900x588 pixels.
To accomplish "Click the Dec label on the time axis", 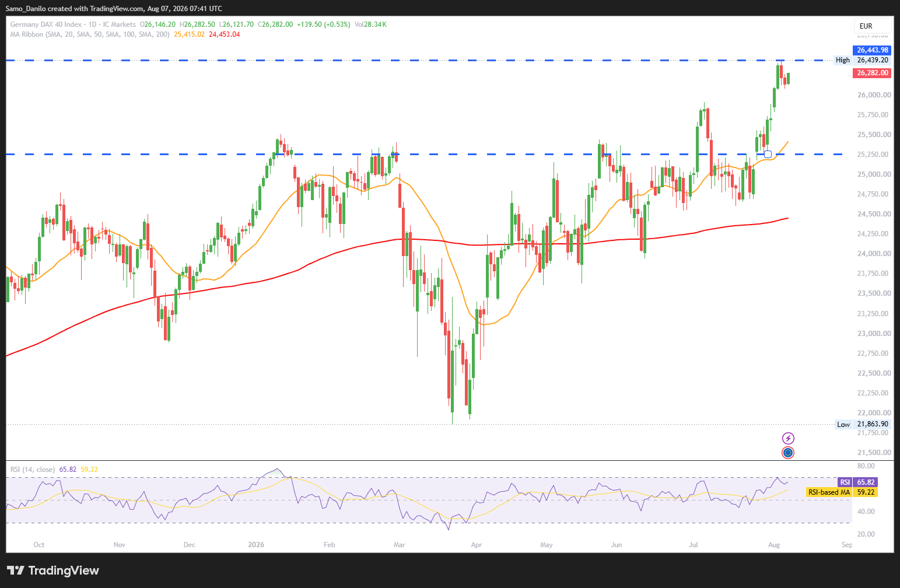I will click(x=190, y=545).
